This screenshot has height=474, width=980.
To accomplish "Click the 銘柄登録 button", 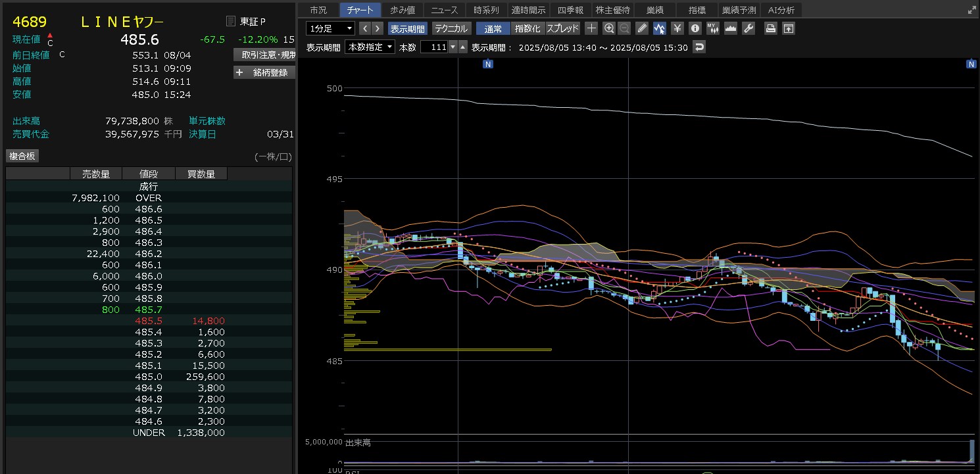I will coord(264,72).
